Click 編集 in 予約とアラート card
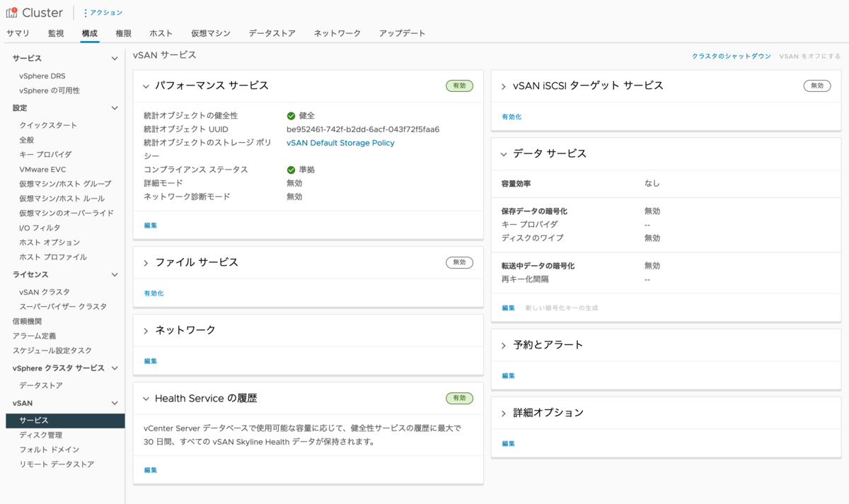 point(509,376)
